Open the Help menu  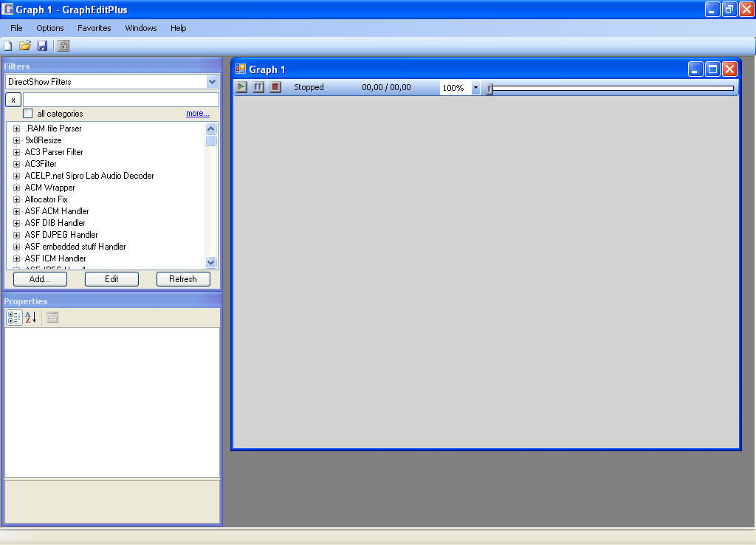(179, 28)
